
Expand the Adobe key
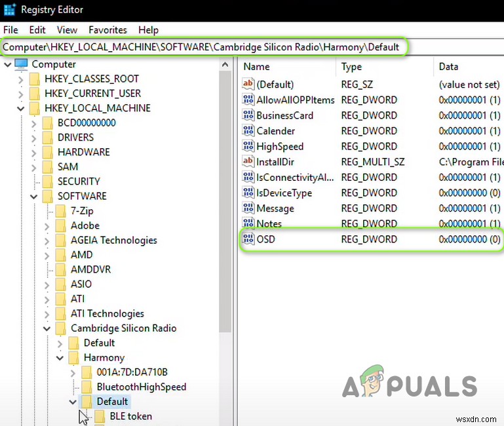click(x=47, y=225)
